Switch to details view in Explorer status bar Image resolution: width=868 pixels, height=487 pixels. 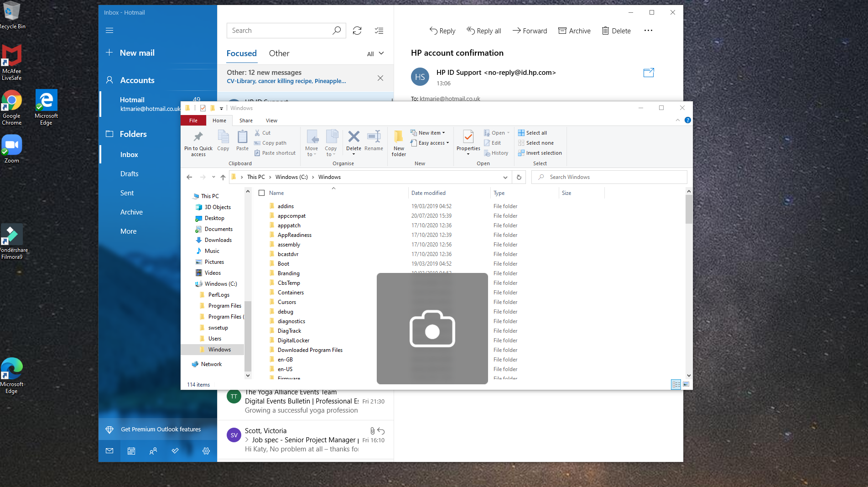pos(676,385)
